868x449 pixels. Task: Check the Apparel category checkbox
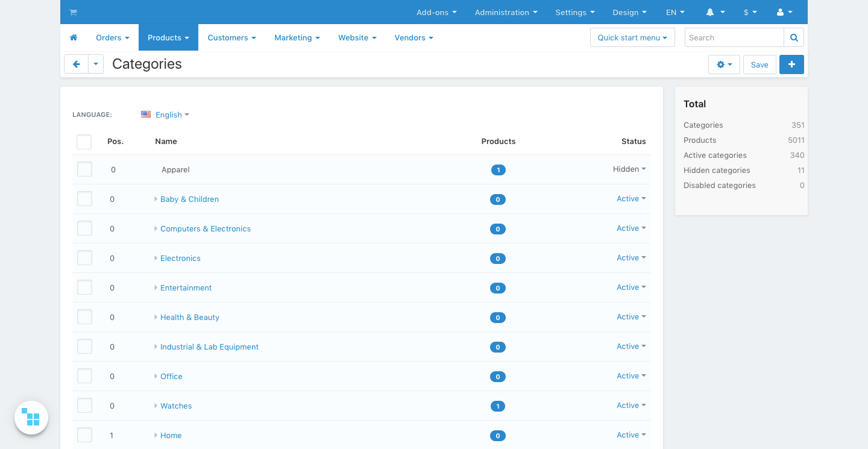85,169
